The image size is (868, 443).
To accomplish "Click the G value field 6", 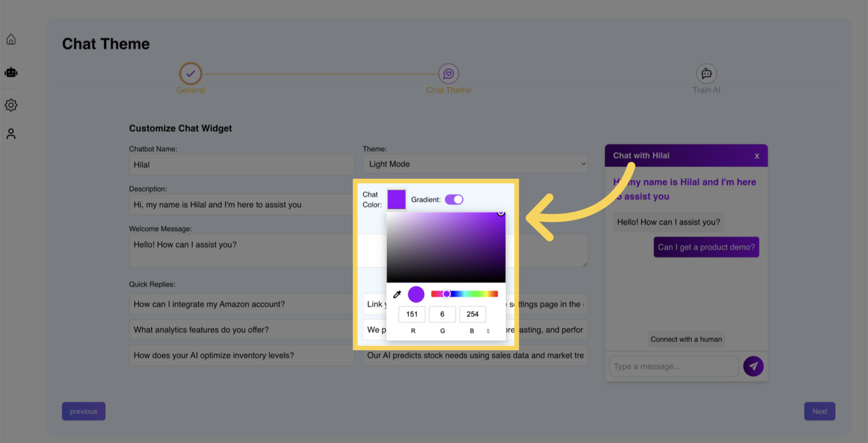I will (442, 314).
